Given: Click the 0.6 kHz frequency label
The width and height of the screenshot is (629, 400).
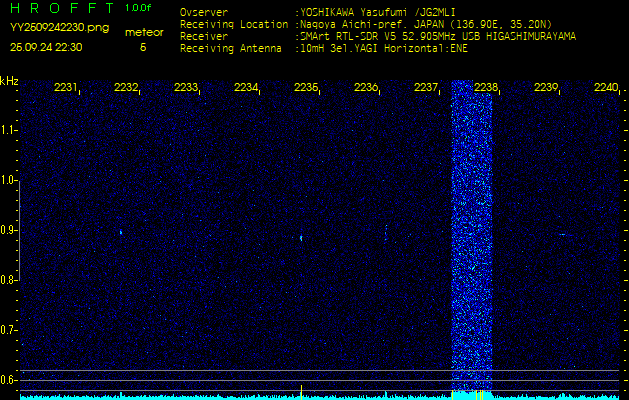Looking at the screenshot, I should [8, 380].
